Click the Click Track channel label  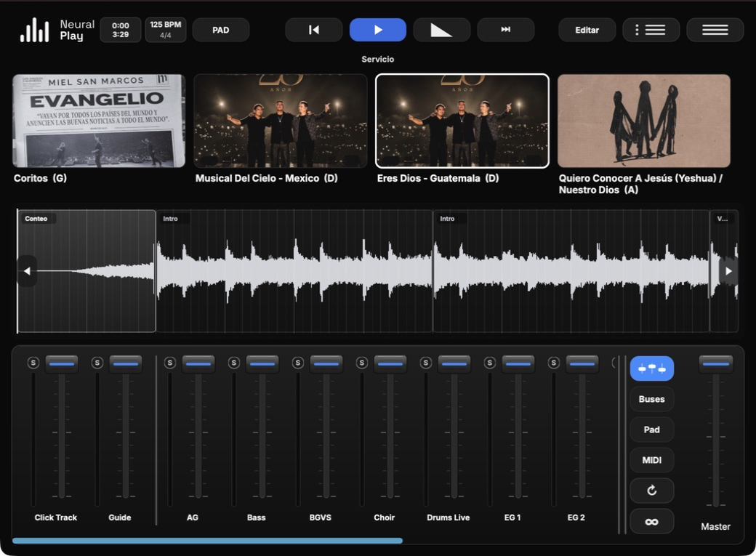click(55, 517)
